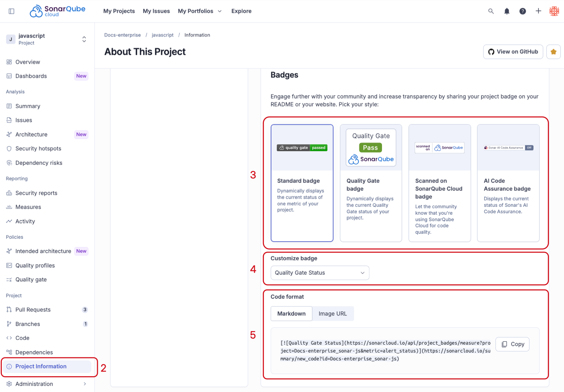This screenshot has width=564, height=392.
Task: Click the Architecture sidebar icon
Action: [9, 135]
